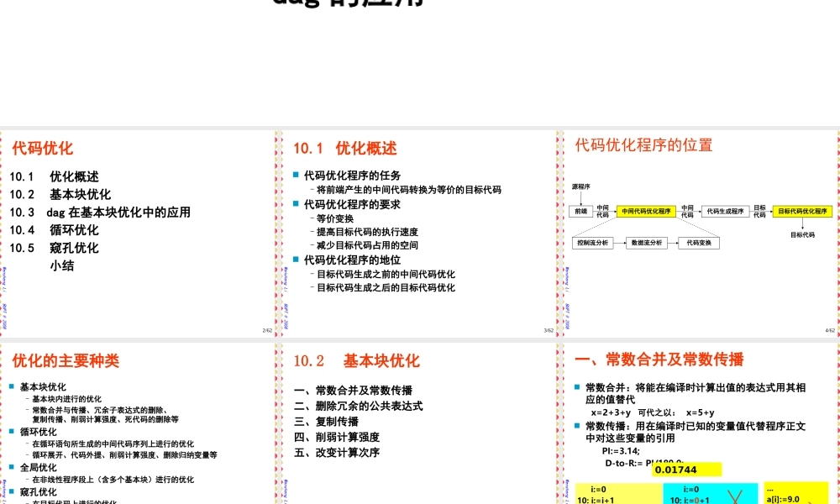Viewport: 840px width, 504px height.
Task: Select the 控制流分析 flowchart box
Action: (593, 243)
